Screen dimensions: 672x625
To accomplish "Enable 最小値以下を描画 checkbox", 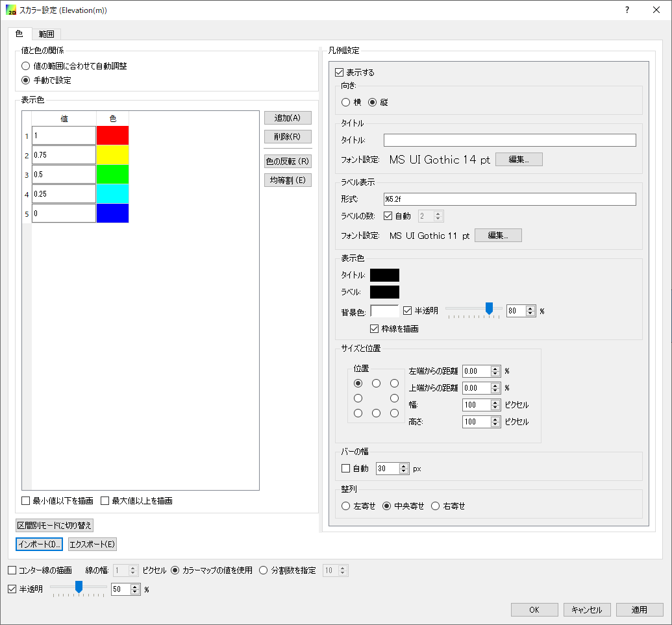I will [26, 501].
